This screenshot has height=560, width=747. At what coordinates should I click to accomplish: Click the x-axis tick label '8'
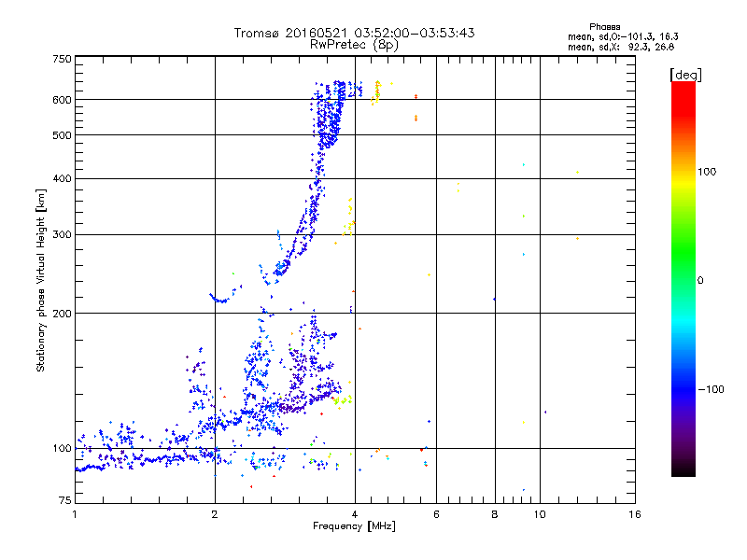(495, 514)
